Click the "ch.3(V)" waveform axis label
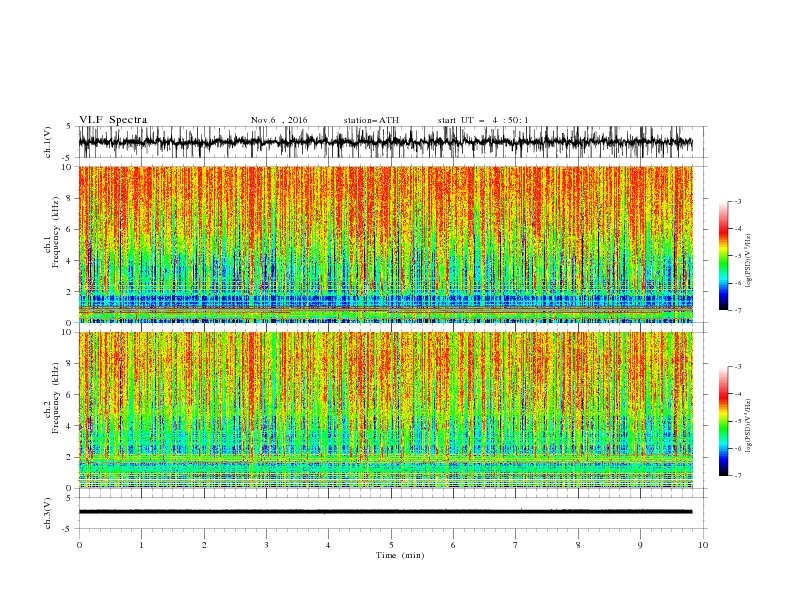 tap(48, 513)
